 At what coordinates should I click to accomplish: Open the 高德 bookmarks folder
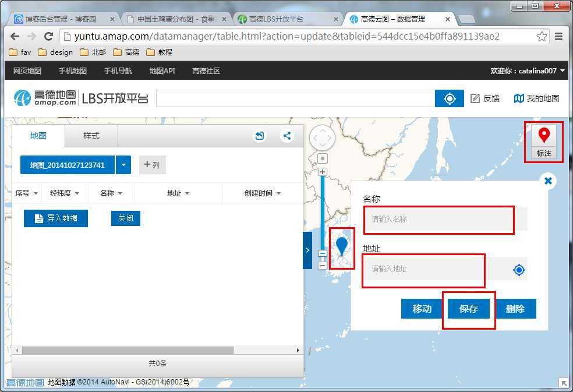click(x=126, y=52)
